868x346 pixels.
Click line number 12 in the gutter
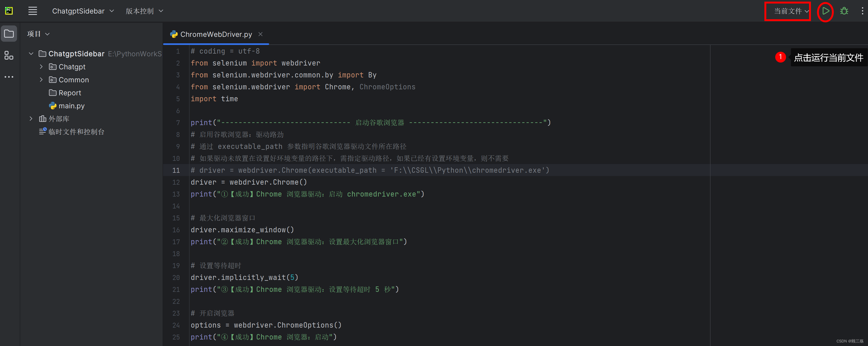(x=176, y=182)
